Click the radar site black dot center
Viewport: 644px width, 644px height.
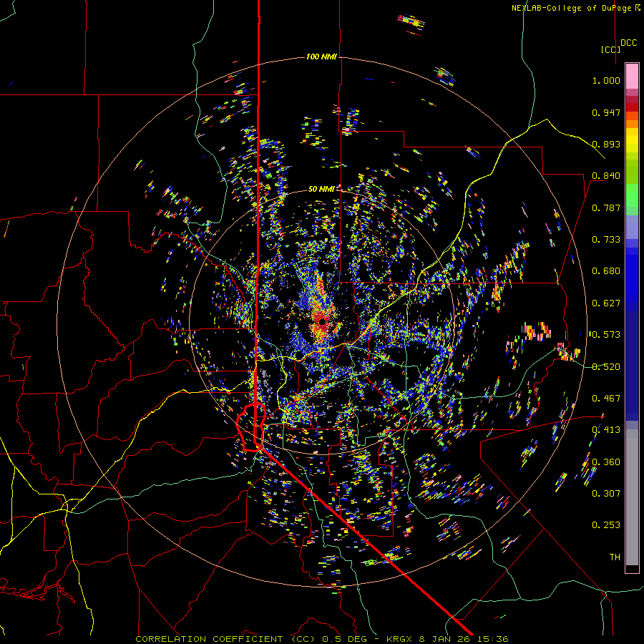[x=323, y=321]
